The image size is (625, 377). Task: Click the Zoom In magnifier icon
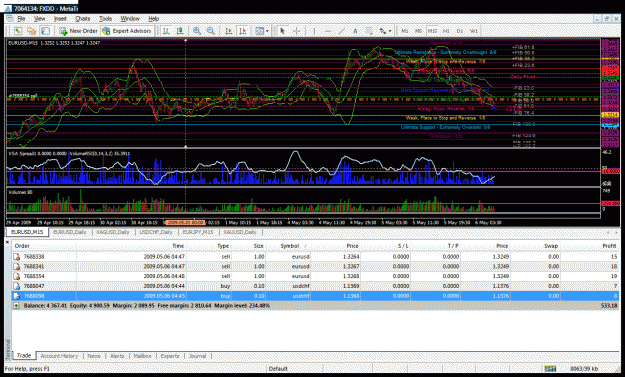[197, 31]
